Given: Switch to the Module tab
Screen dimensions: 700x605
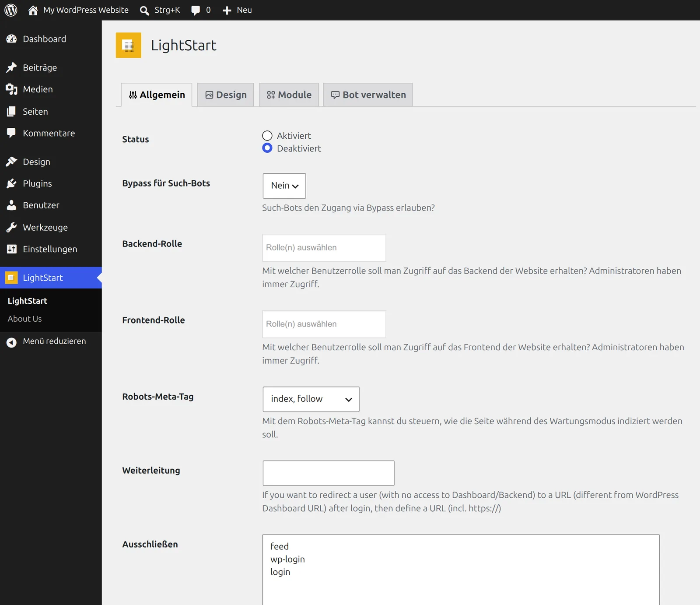Looking at the screenshot, I should click(x=289, y=95).
